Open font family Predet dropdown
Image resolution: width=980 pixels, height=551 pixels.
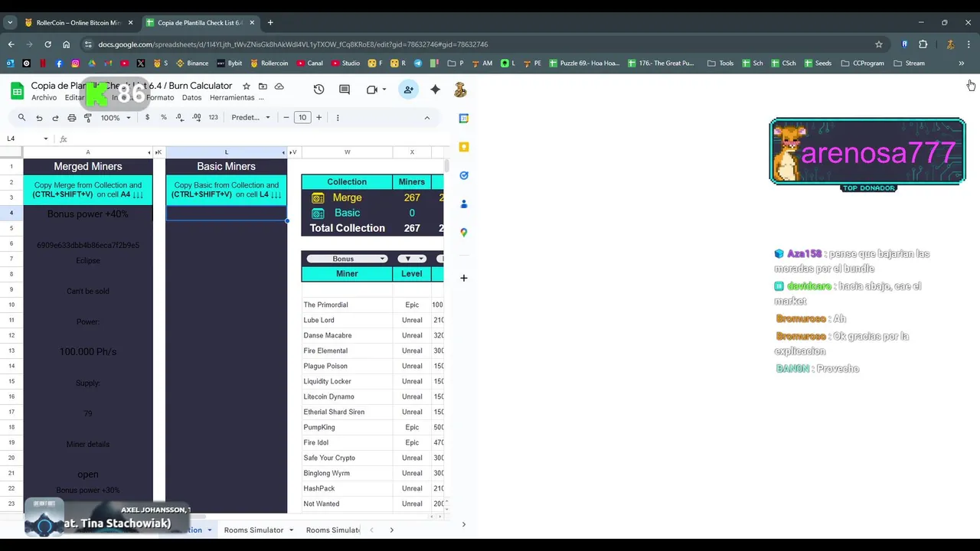251,117
